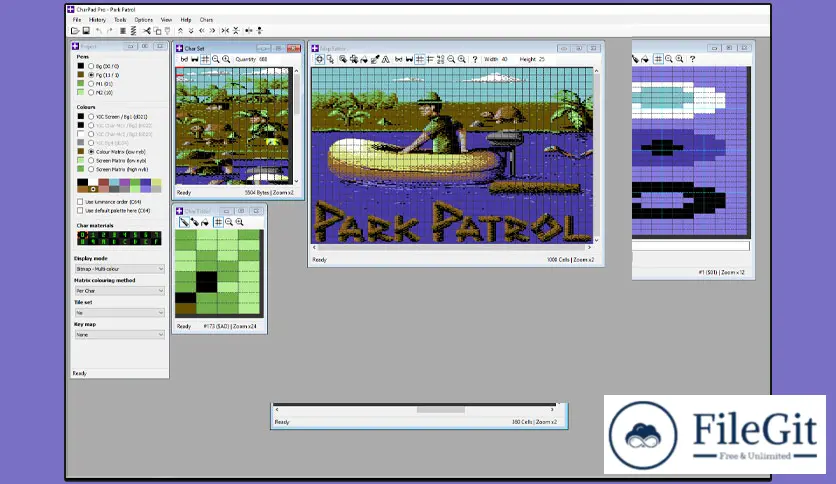Toggle the grid icon in Map Editor toolbar
This screenshot has height=484, width=836.
(x=420, y=59)
